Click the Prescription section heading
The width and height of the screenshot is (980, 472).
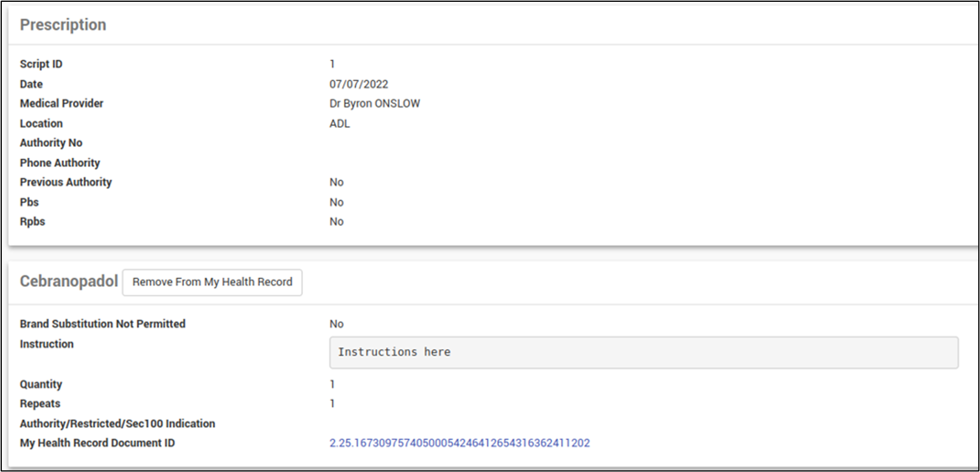click(x=63, y=25)
